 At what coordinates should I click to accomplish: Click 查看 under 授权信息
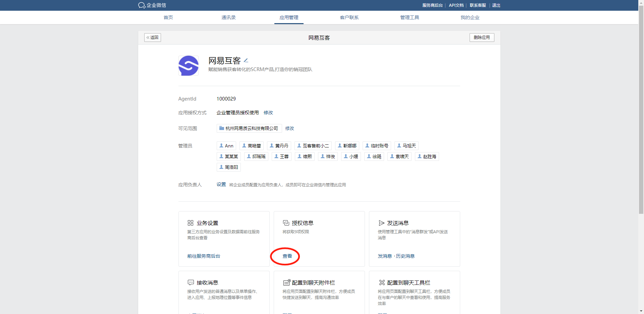coord(287,256)
